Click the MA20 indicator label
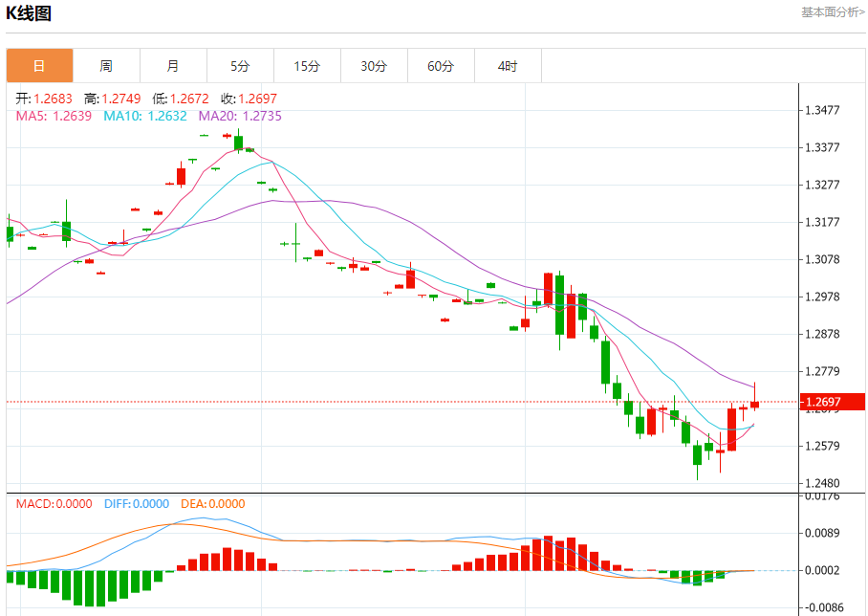868x616 pixels. (x=240, y=116)
